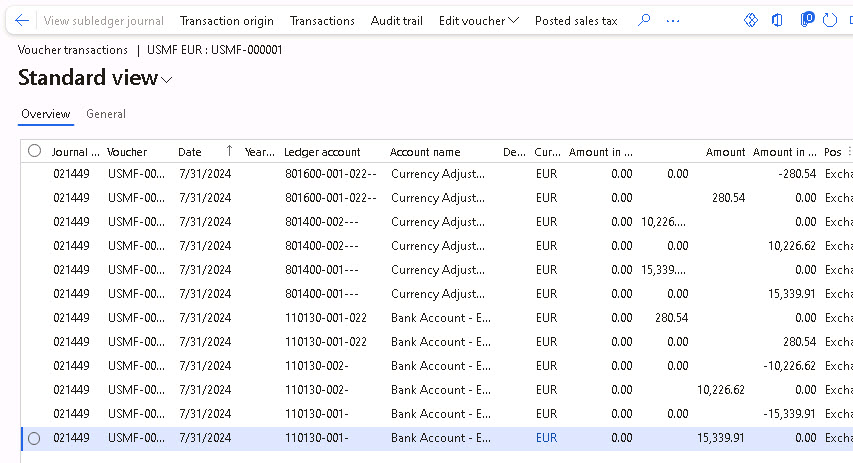This screenshot has height=463, width=853.
Task: Go back using the left arrow icon
Action: coord(22,21)
